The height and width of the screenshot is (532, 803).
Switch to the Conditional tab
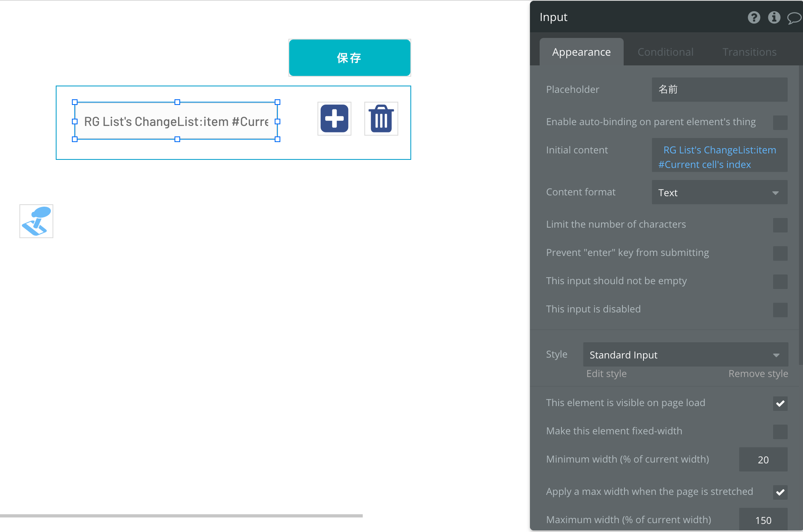click(x=665, y=52)
